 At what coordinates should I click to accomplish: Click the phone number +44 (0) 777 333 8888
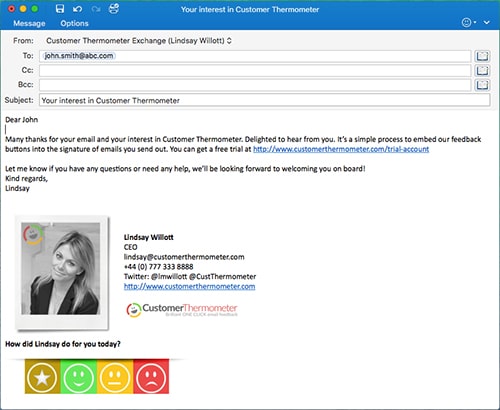point(158,267)
